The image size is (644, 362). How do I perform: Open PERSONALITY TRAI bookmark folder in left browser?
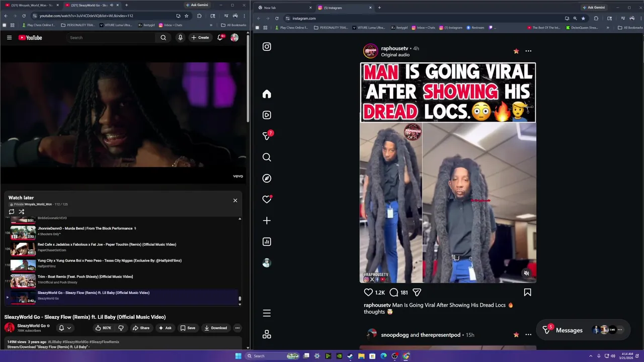(77, 25)
